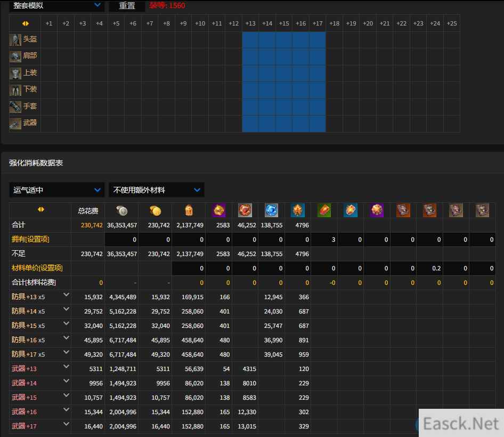Select the +25 column header
Image resolution: width=504 pixels, height=437 pixels.
click(x=452, y=23)
